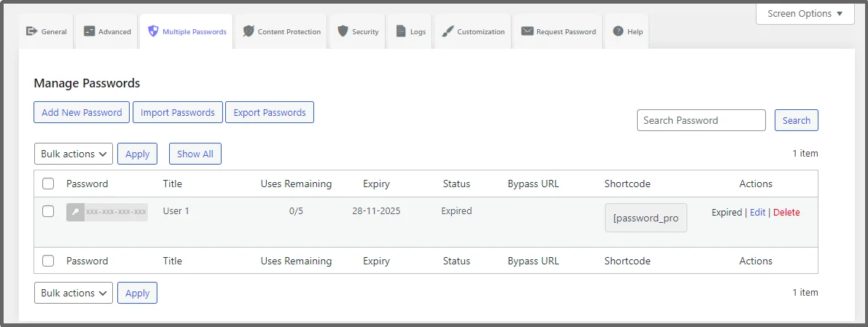The image size is (868, 327).
Task: Check the User 1 row checkbox
Action: point(48,210)
